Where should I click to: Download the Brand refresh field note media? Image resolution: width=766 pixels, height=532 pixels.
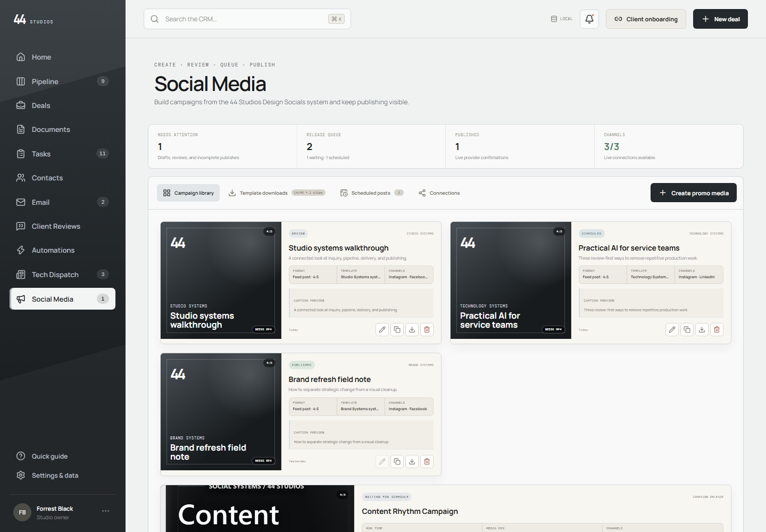tap(412, 462)
